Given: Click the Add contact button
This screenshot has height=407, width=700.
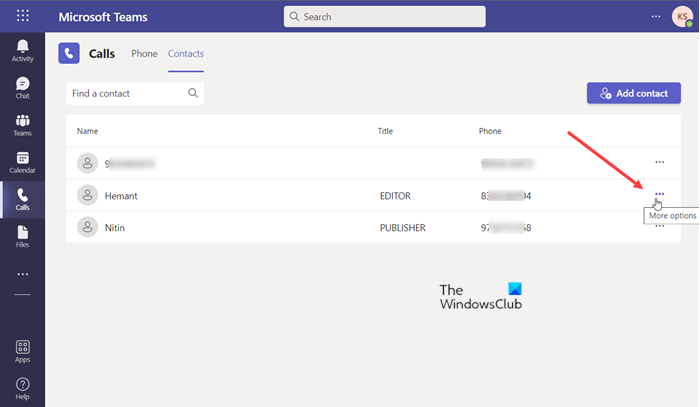Looking at the screenshot, I should pyautogui.click(x=633, y=93).
